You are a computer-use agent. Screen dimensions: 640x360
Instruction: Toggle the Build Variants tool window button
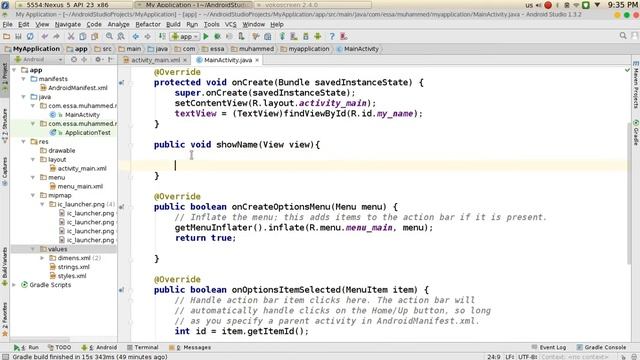[x=4, y=266]
